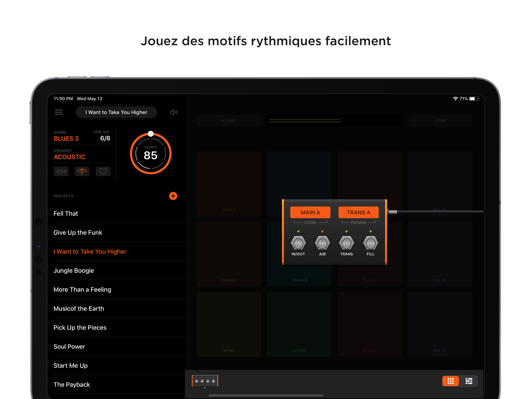Open the ACOUSTIC drumset selector
This screenshot has height=399, width=532.
70,157
